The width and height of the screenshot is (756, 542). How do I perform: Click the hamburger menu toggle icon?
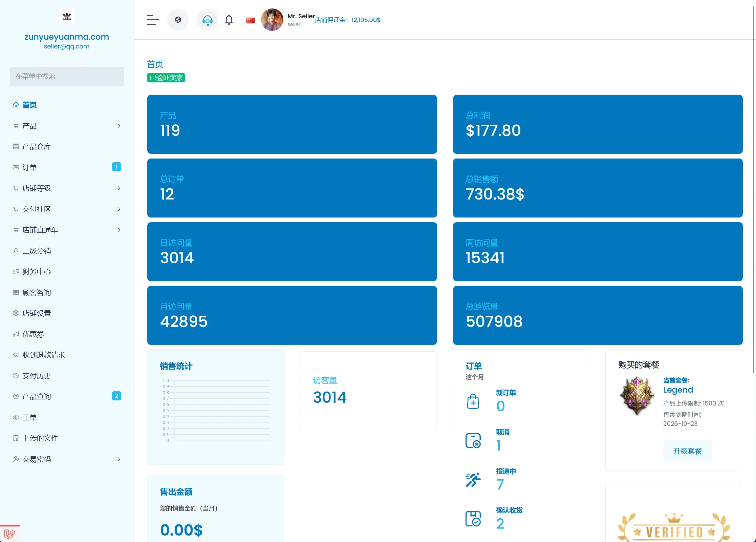[x=153, y=20]
